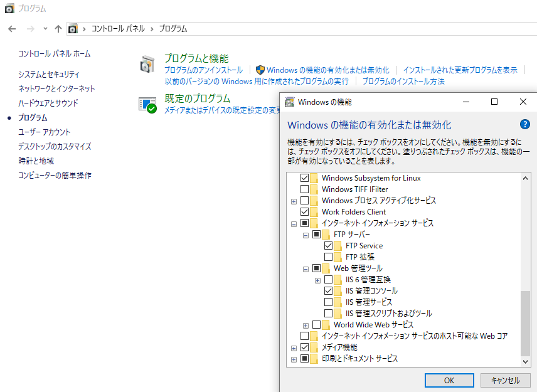This screenshot has width=537, height=392.
Task: Click the folder icon beside FTP 拡張
Action: point(338,257)
